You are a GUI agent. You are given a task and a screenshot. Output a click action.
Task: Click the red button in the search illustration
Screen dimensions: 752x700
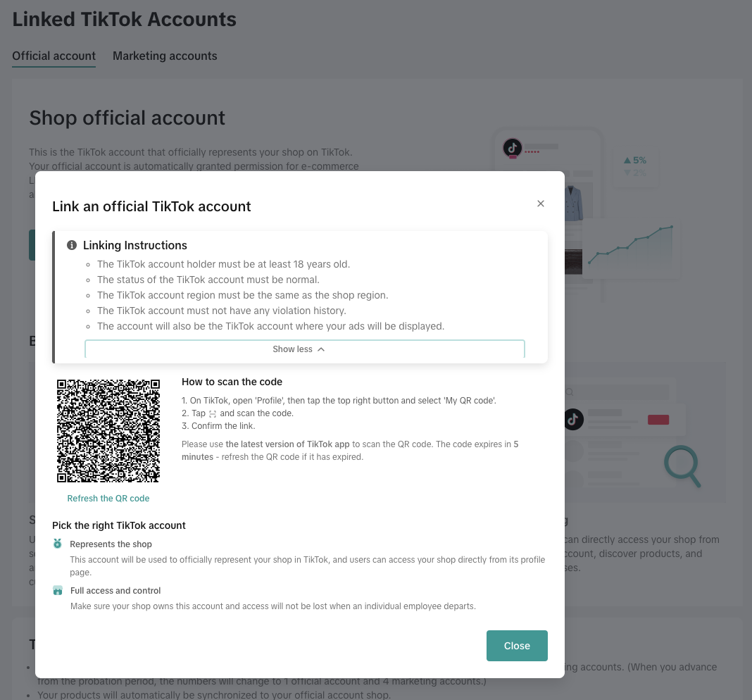coord(658,420)
